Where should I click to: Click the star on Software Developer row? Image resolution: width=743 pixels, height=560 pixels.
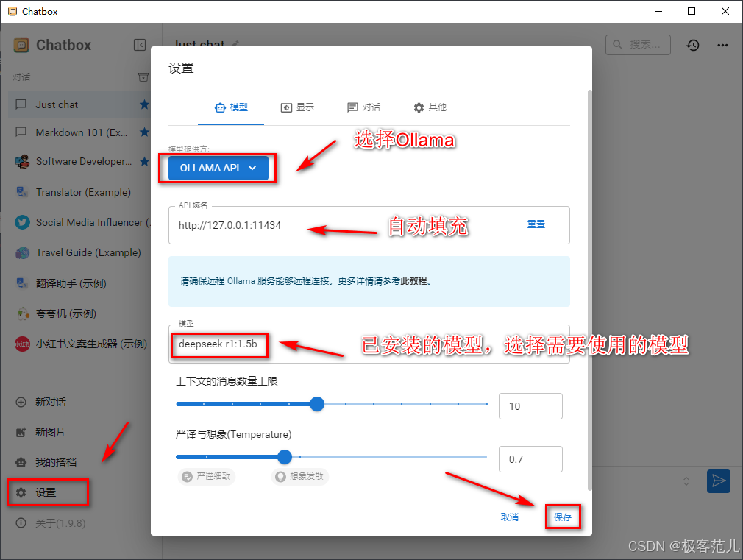tap(144, 161)
